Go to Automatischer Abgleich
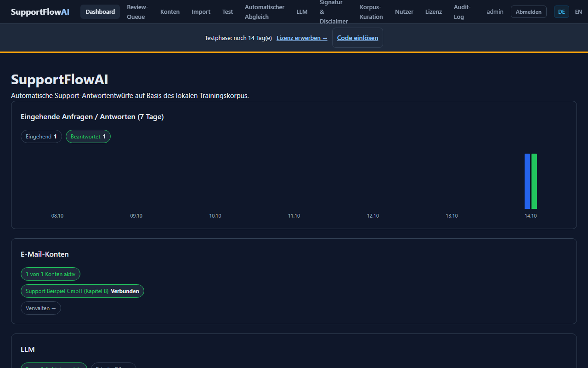The height and width of the screenshot is (368, 588). [265, 12]
